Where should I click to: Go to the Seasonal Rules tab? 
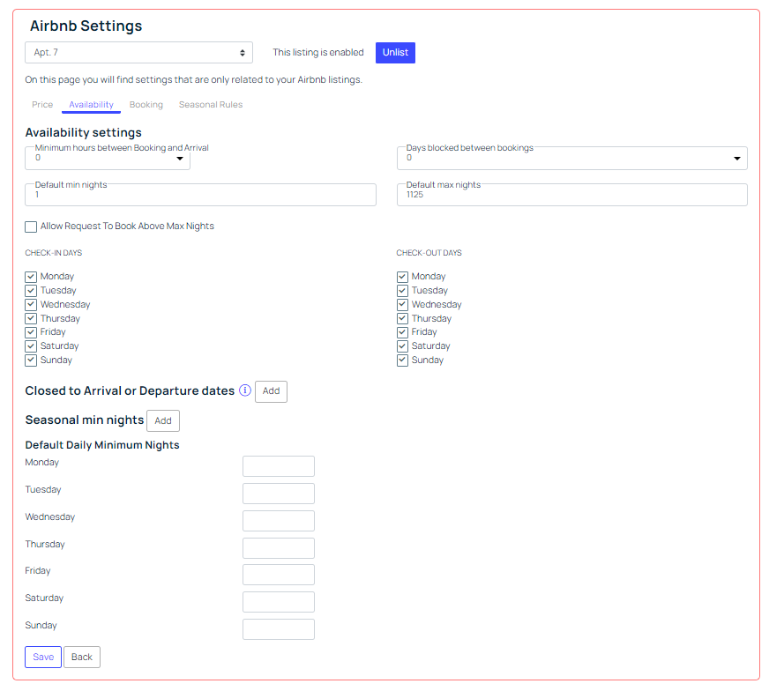coord(211,104)
